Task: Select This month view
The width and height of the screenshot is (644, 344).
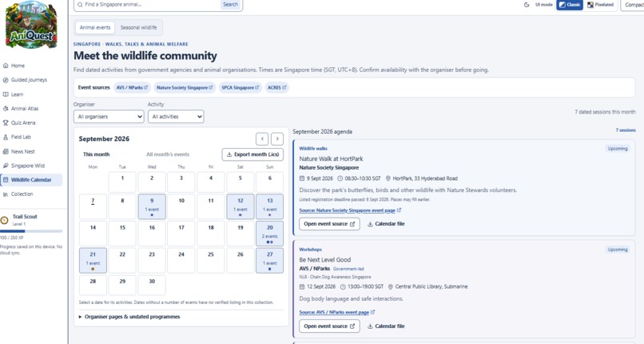Action: click(x=96, y=154)
